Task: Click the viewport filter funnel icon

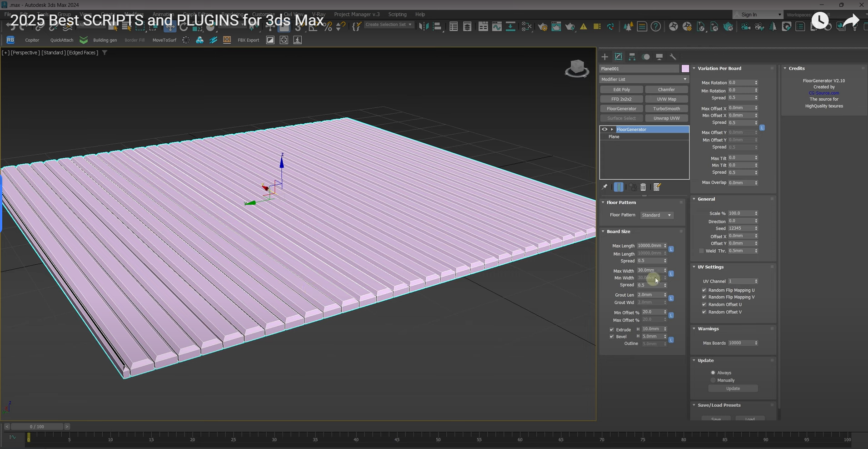Action: click(105, 53)
